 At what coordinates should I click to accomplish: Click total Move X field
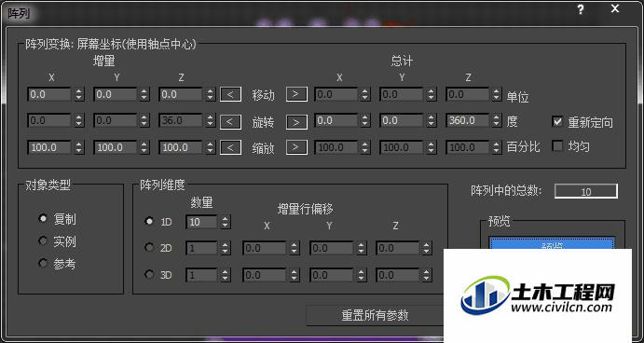(x=336, y=94)
